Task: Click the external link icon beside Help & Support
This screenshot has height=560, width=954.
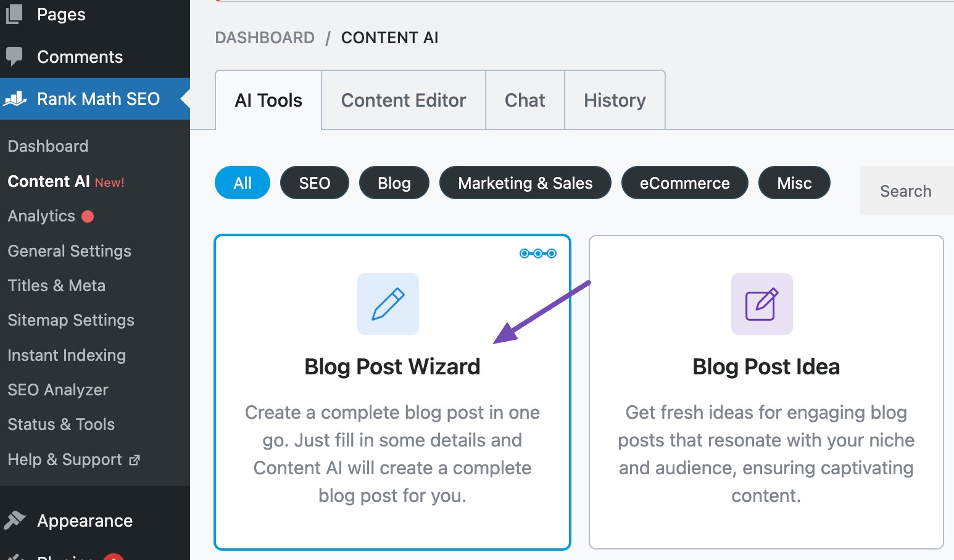Action: click(135, 460)
